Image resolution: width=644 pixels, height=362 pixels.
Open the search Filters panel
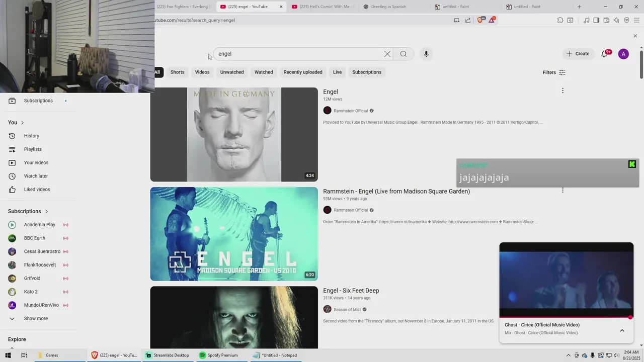pos(554,72)
